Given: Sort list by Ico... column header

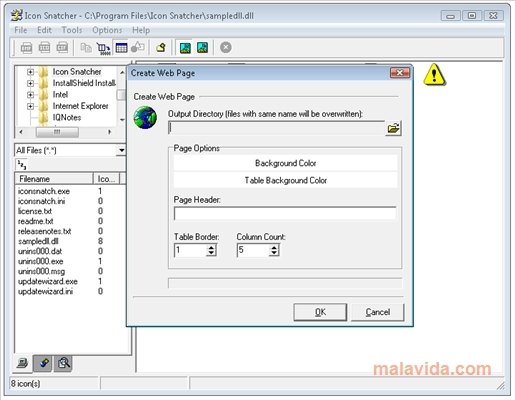Looking at the screenshot, I should [x=106, y=179].
